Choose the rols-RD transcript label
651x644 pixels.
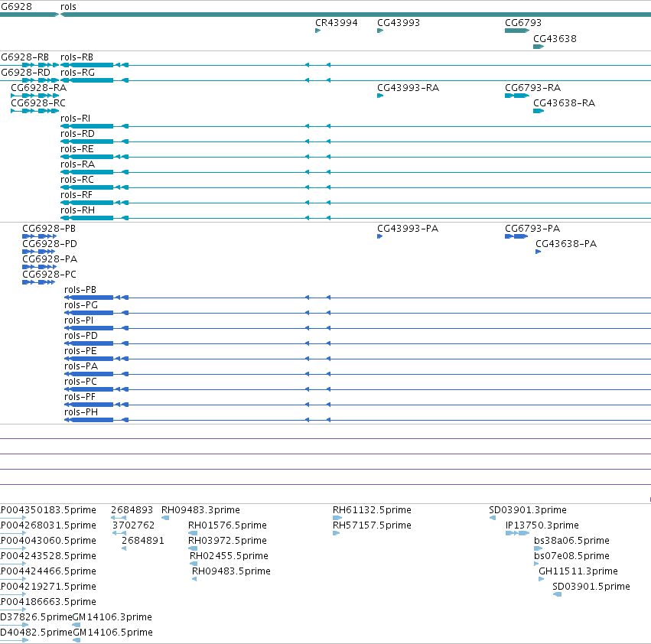[77, 134]
